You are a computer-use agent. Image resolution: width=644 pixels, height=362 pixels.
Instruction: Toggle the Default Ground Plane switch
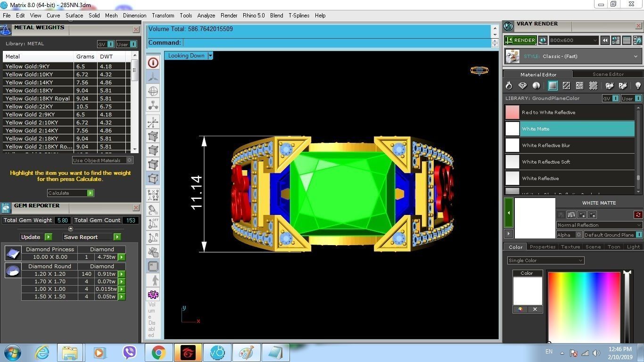pos(613,235)
